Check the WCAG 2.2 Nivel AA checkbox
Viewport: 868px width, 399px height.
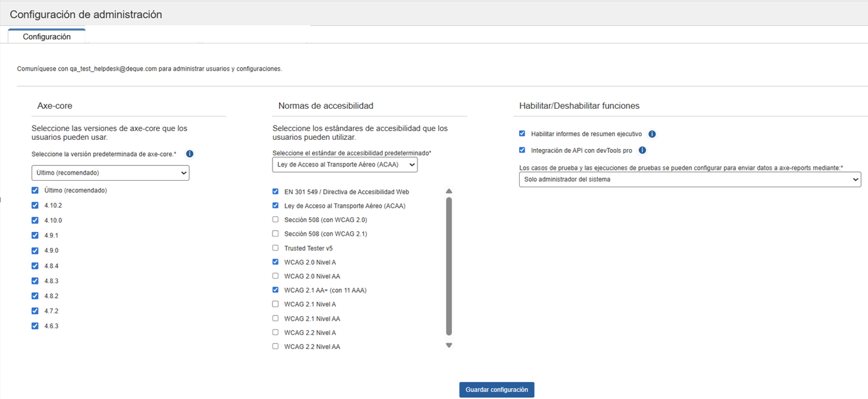click(276, 347)
